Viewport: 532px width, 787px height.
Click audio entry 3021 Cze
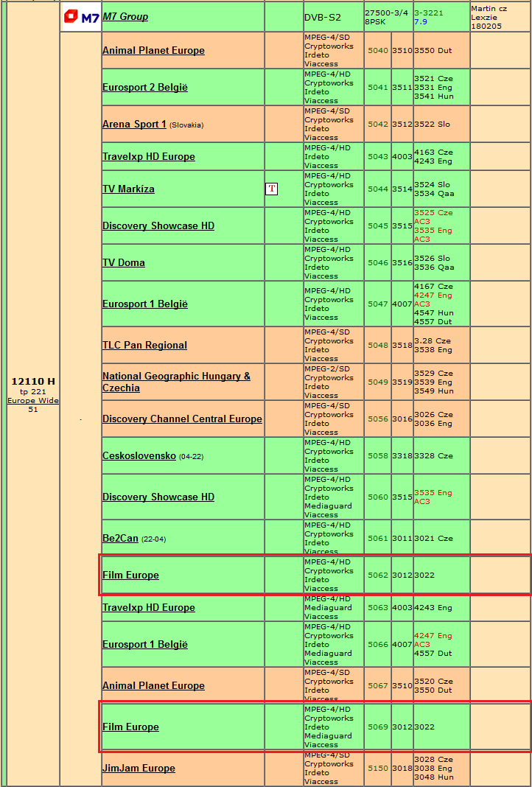[433, 538]
